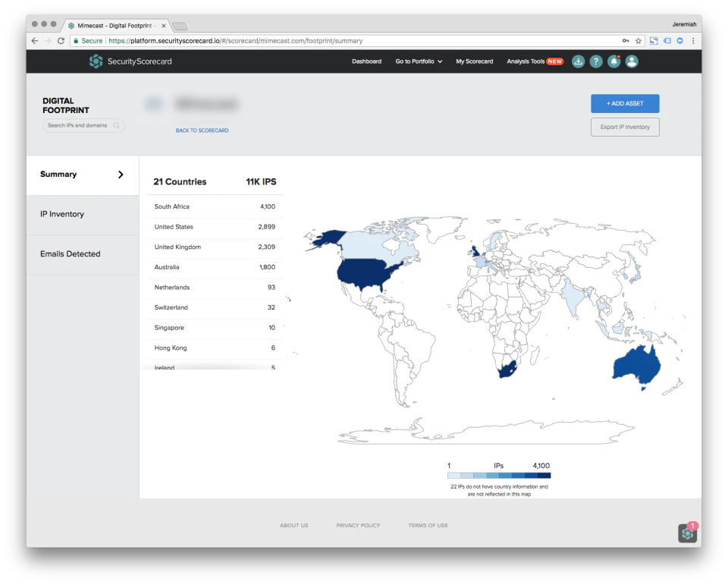The height and width of the screenshot is (585, 728).
Task: Open notifications via the bell icon
Action: tap(614, 61)
